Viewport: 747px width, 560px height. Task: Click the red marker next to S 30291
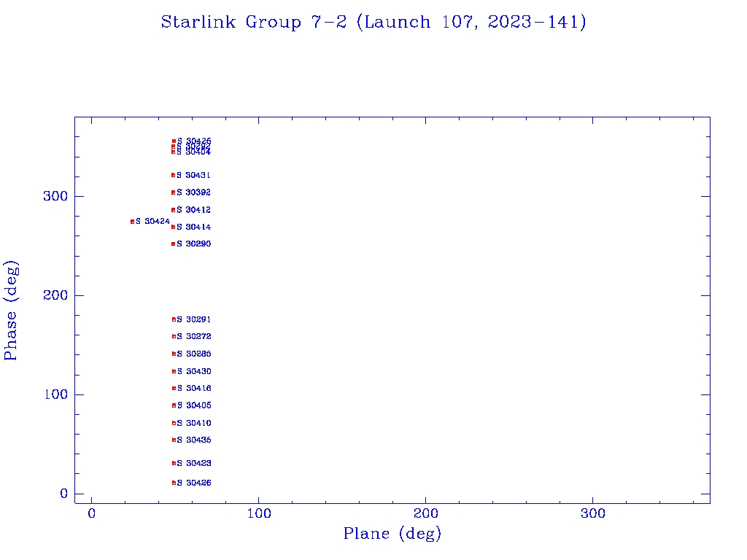pyautogui.click(x=174, y=319)
